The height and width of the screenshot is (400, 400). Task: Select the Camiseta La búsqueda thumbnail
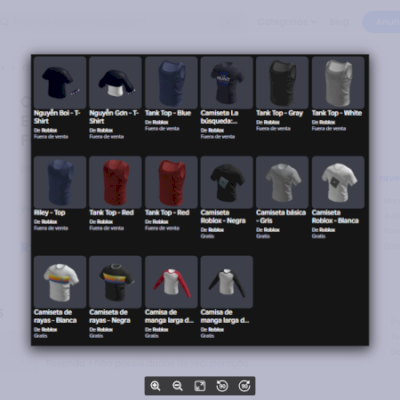[227, 82]
